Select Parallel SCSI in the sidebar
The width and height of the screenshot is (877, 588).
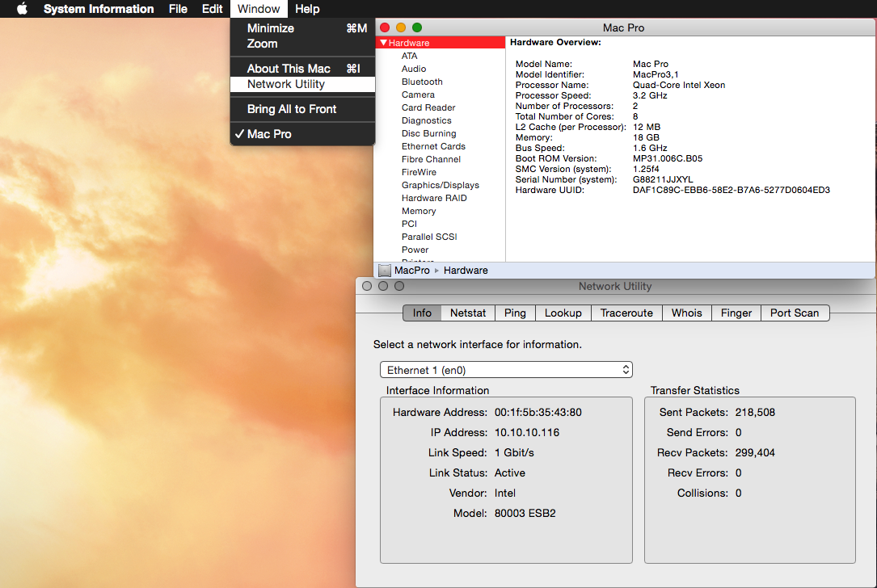click(429, 237)
